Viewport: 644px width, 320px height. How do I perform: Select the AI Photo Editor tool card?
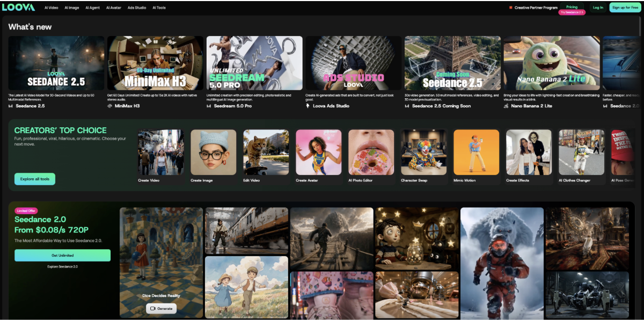tap(371, 156)
